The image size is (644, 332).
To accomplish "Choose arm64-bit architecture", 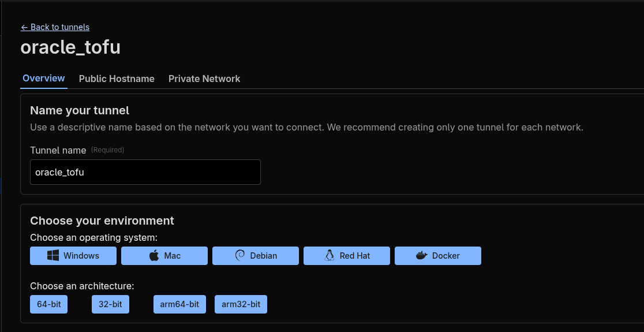I will point(179,304).
